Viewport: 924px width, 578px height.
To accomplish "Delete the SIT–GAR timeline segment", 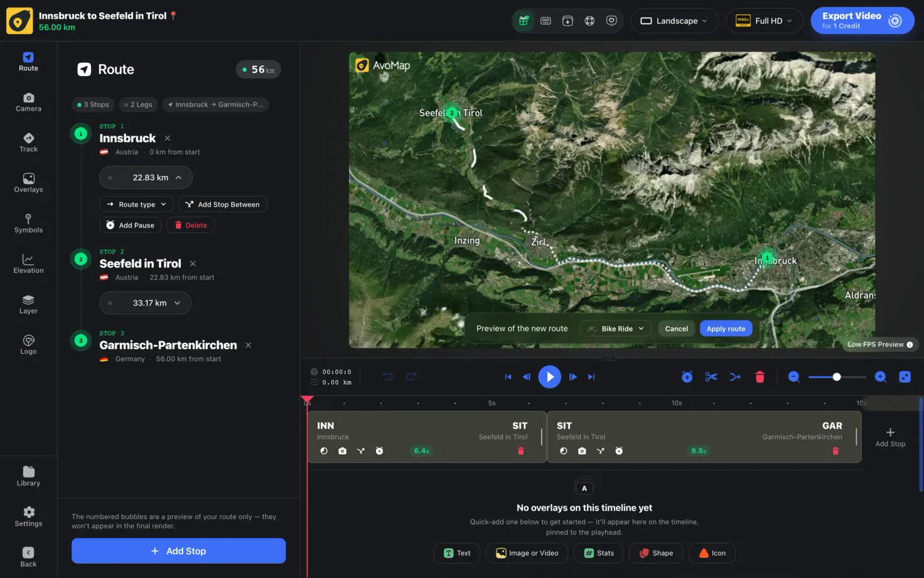I will point(835,451).
